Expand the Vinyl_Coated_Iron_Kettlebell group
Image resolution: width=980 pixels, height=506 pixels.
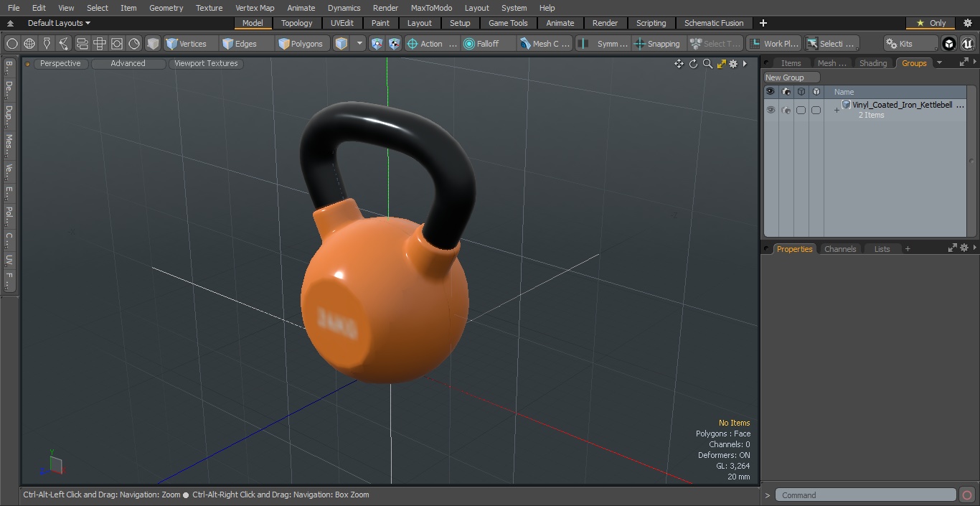pyautogui.click(x=836, y=110)
